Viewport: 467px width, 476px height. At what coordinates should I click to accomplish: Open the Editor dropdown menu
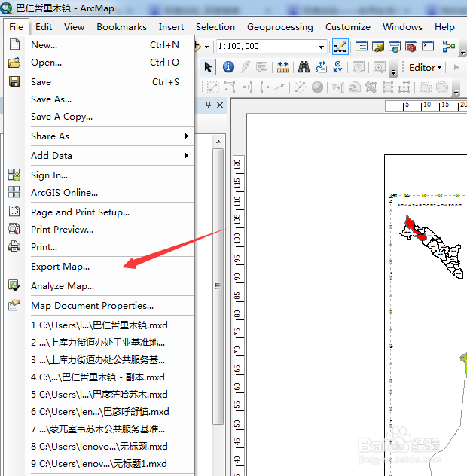425,67
